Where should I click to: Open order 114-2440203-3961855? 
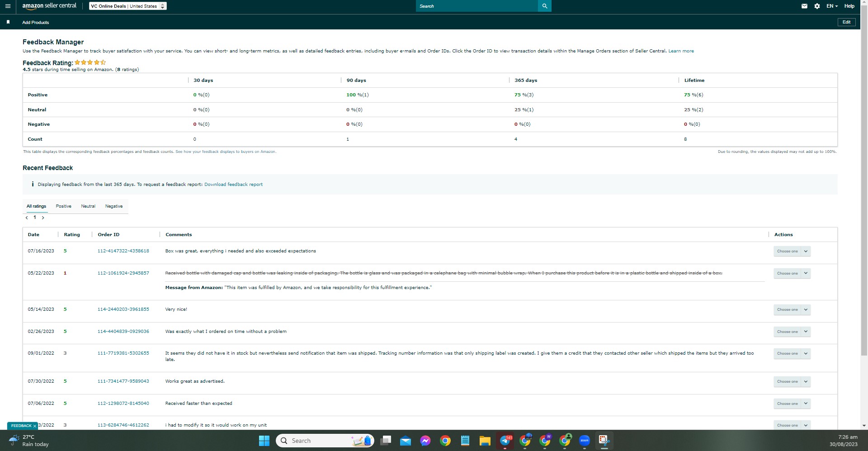123,309
